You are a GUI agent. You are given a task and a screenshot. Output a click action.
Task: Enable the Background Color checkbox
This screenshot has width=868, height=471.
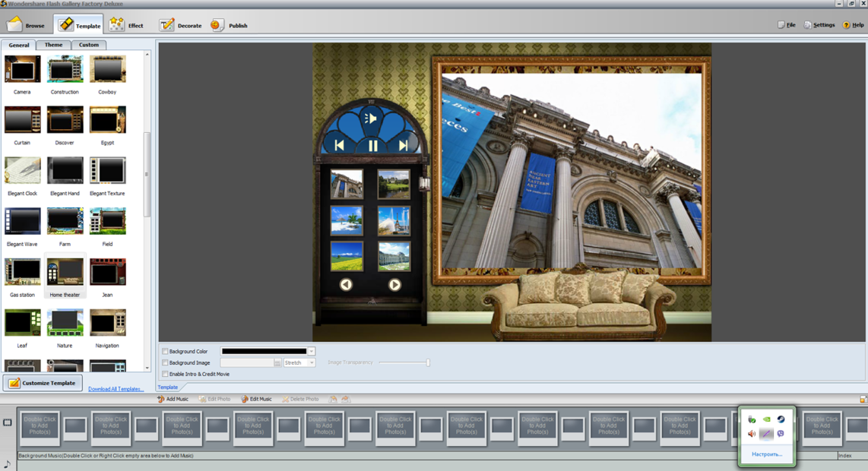pyautogui.click(x=165, y=352)
